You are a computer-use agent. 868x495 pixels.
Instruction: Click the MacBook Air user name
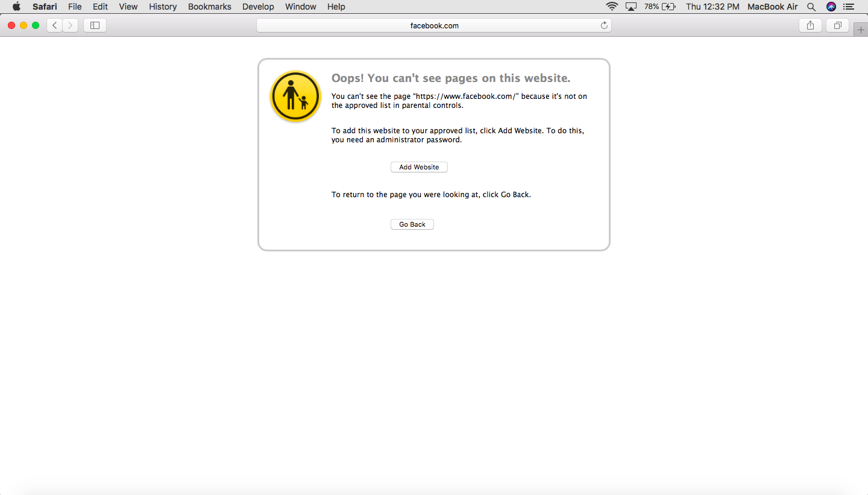pos(773,7)
